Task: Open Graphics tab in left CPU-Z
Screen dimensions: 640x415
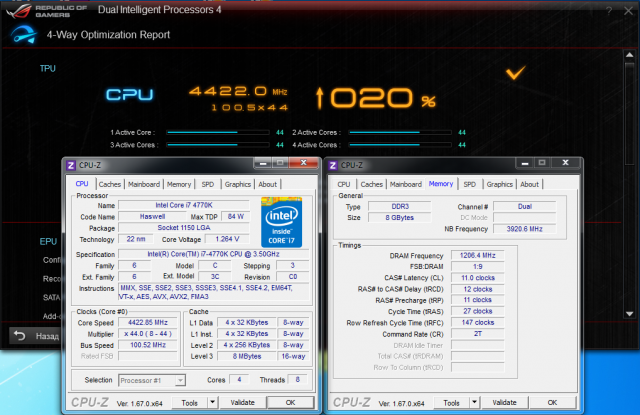Action: pos(238,184)
